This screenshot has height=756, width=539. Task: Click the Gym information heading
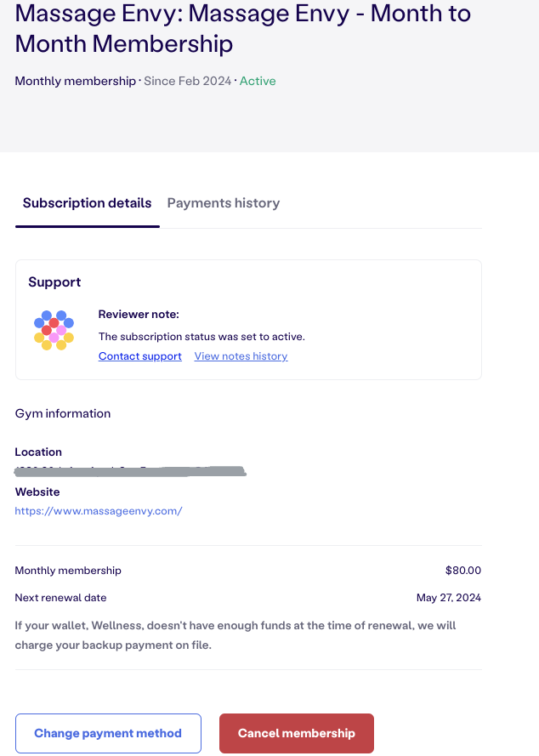pyautogui.click(x=63, y=413)
